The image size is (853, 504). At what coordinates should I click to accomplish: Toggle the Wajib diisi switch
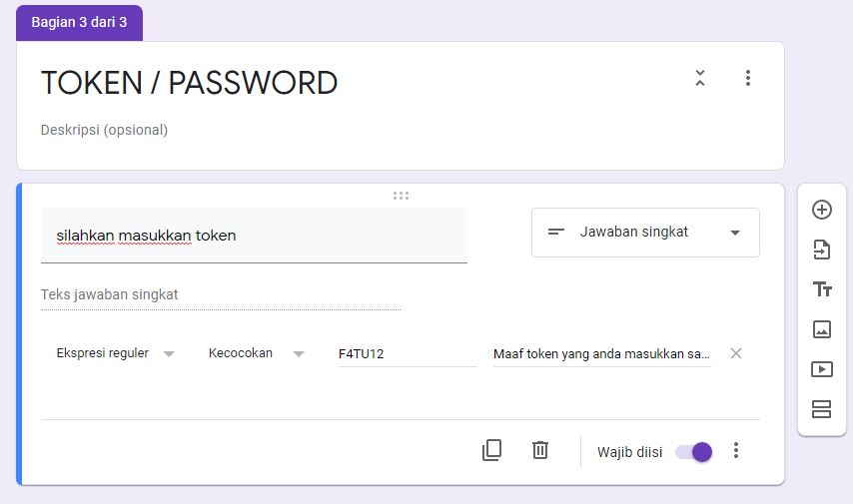693,452
